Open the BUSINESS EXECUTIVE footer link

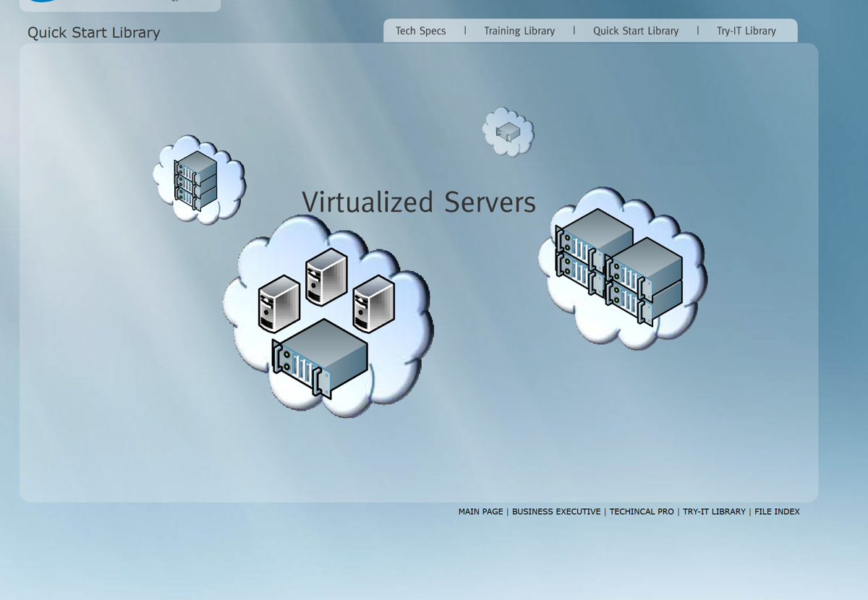pos(556,512)
